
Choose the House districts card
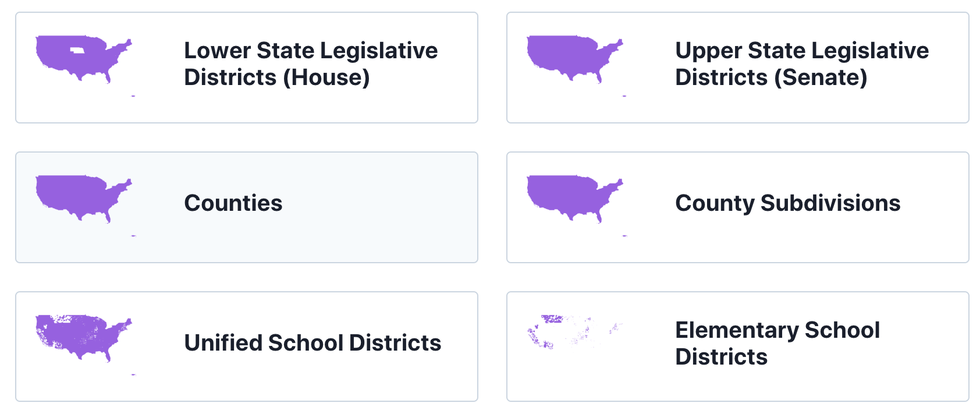(x=247, y=105)
